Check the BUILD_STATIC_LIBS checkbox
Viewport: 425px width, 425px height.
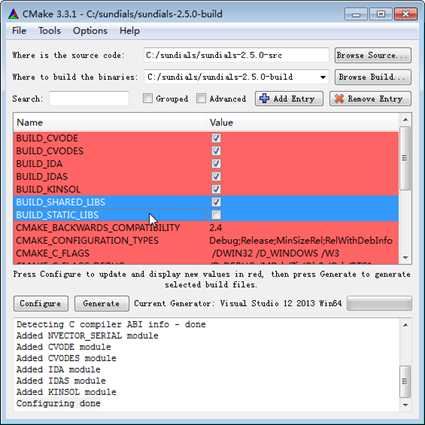[216, 215]
